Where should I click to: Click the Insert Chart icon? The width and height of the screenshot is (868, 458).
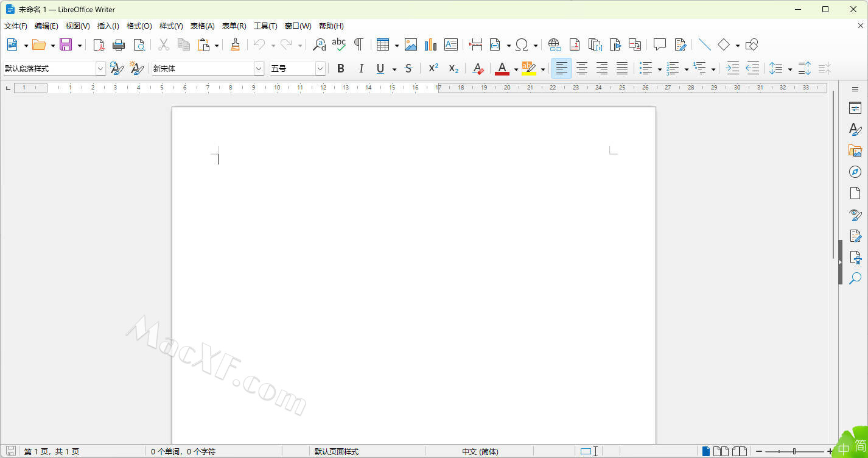click(x=430, y=44)
